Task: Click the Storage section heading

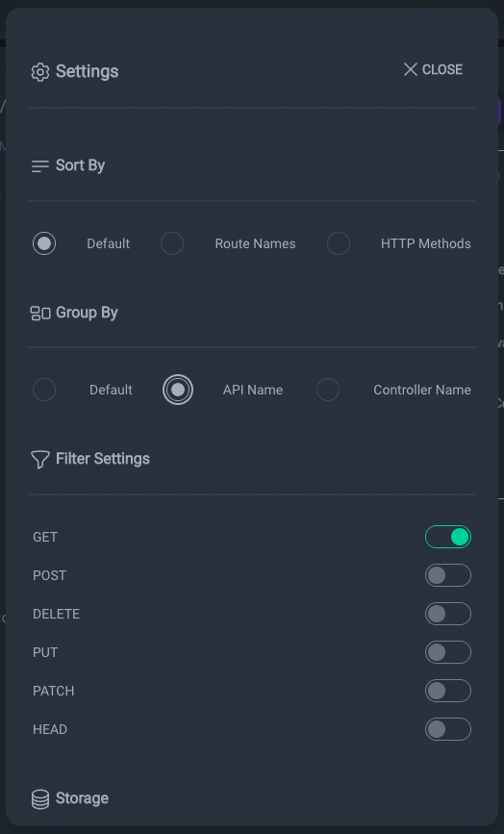Action: (82, 798)
